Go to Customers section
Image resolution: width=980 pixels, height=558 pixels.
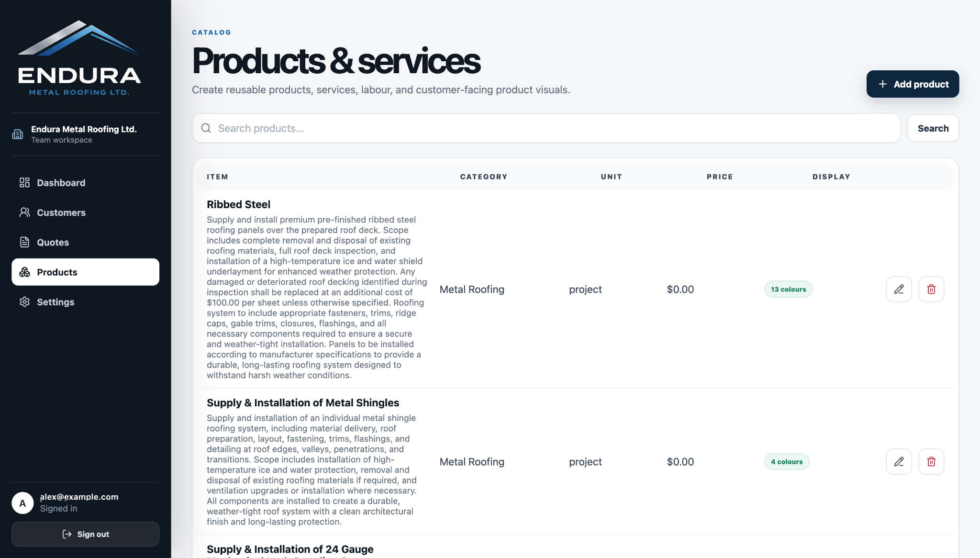pos(85,212)
